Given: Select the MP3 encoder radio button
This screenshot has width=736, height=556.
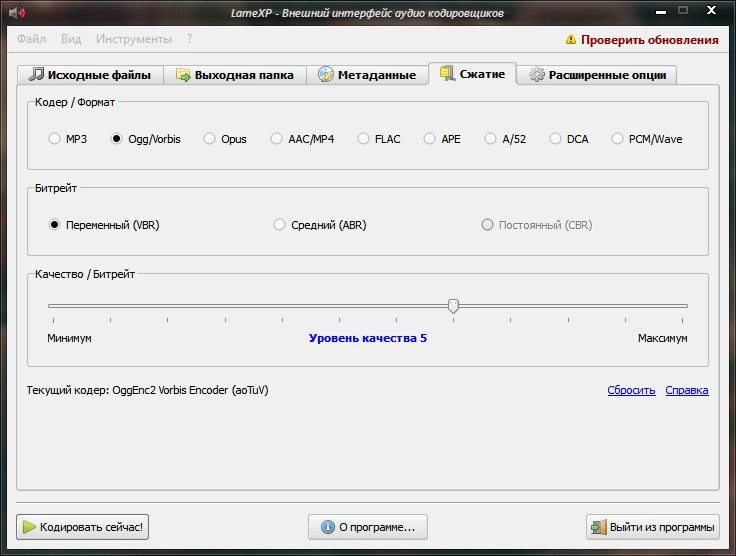Looking at the screenshot, I should [x=54, y=139].
